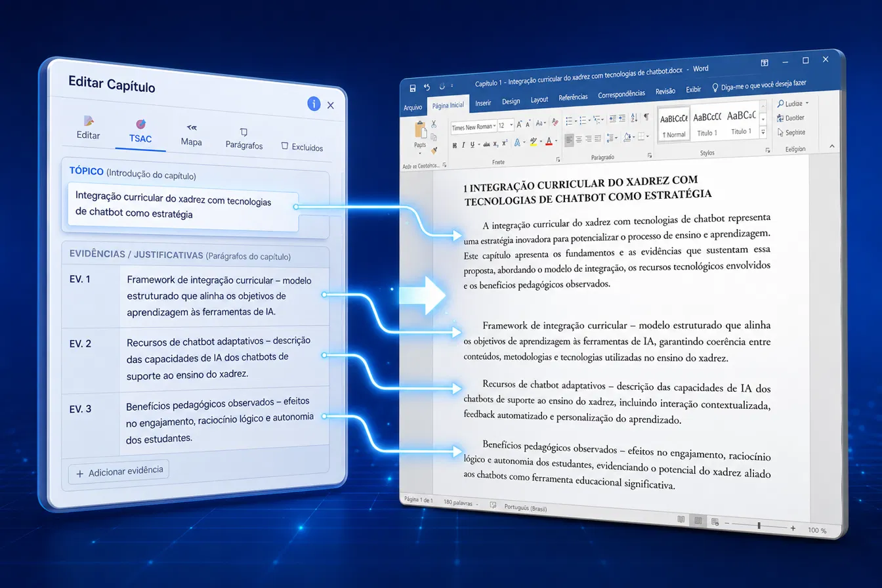Click the Multilevel list icon
Viewport: 882px width, 588px height.
(x=597, y=119)
